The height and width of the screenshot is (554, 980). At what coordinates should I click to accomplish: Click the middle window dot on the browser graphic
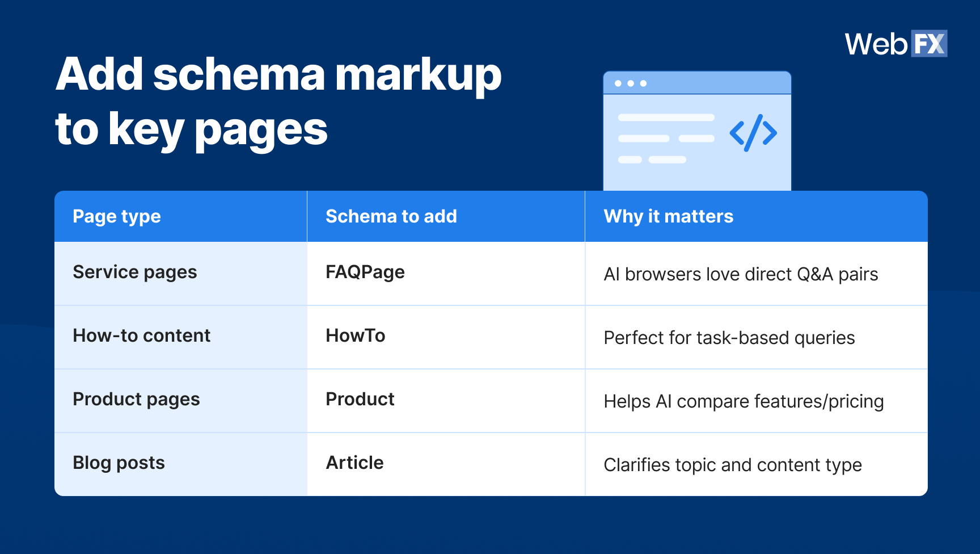point(630,82)
